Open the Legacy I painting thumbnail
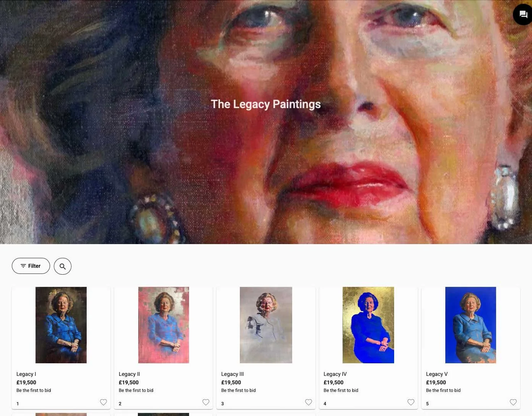Image resolution: width=532 pixels, height=416 pixels. [x=61, y=325]
